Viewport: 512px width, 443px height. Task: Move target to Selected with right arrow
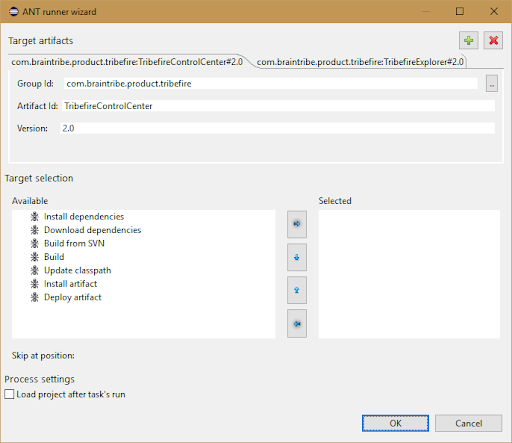[x=297, y=224]
